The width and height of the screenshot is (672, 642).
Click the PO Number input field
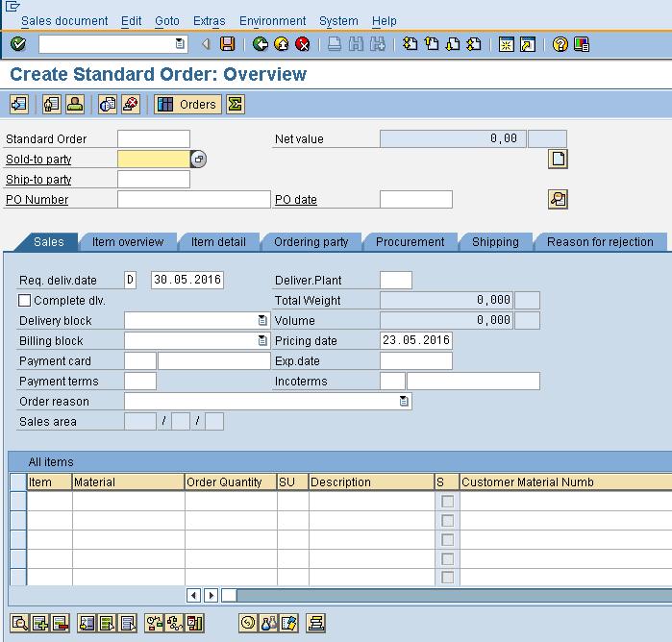[x=193, y=199]
